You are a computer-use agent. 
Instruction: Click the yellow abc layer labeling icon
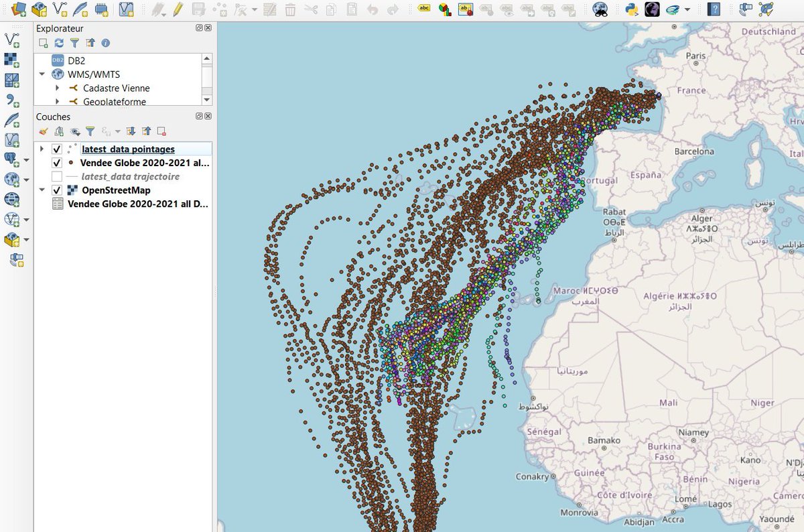pos(424,9)
